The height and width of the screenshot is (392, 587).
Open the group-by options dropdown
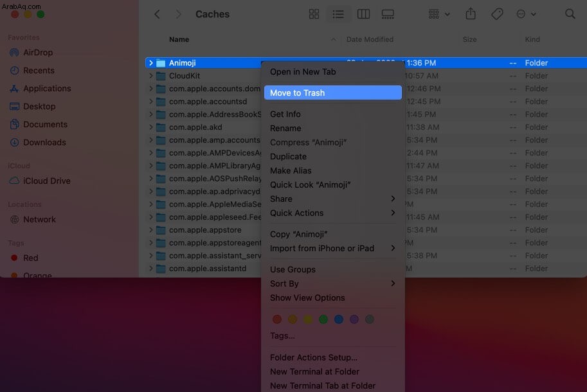coord(438,14)
